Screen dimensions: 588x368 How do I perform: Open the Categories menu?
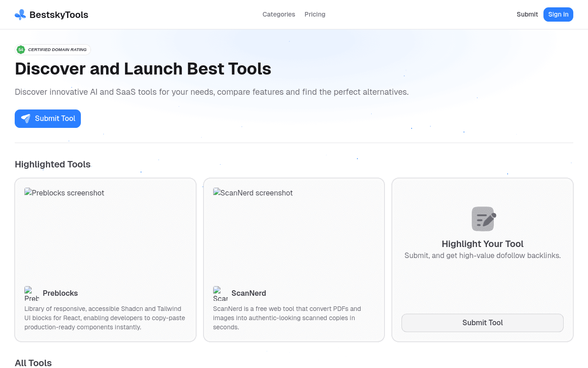click(279, 14)
